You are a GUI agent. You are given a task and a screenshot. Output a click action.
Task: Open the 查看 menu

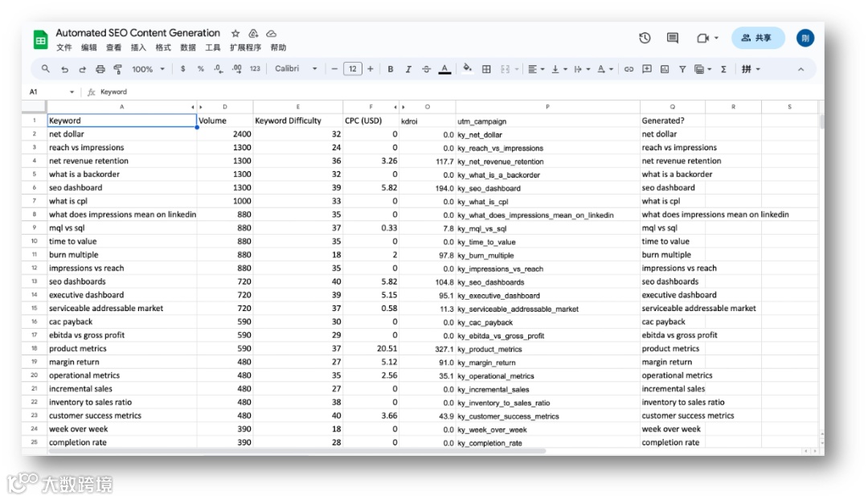113,47
